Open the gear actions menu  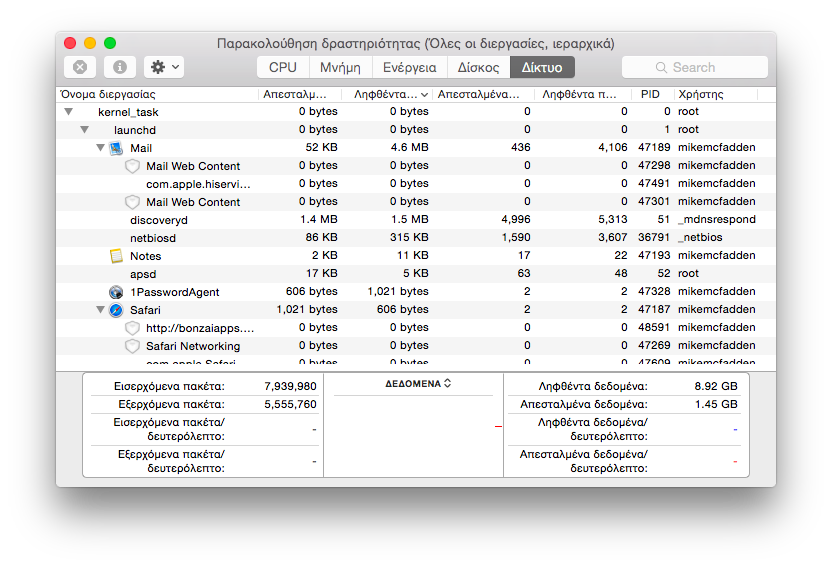tap(164, 67)
